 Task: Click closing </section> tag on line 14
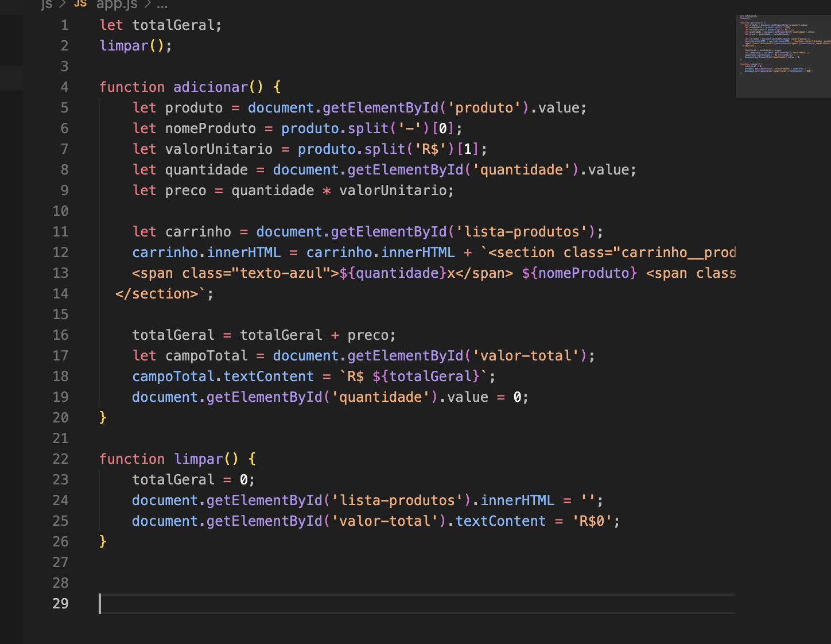point(157,294)
